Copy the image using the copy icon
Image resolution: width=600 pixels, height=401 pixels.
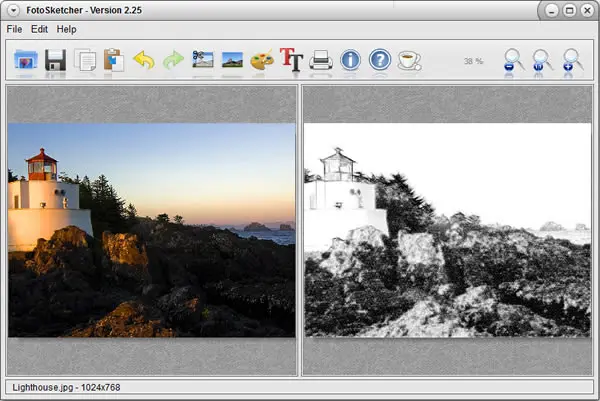[85, 60]
